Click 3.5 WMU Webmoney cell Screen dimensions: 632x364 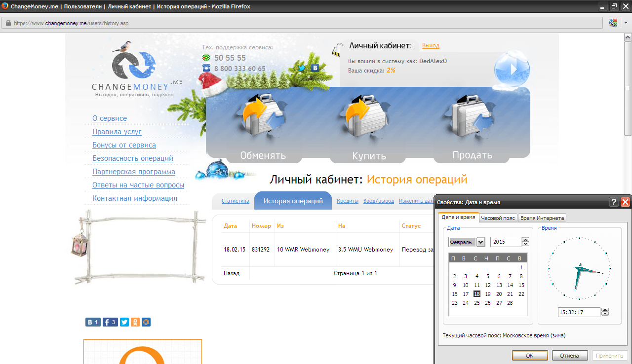[366, 250]
